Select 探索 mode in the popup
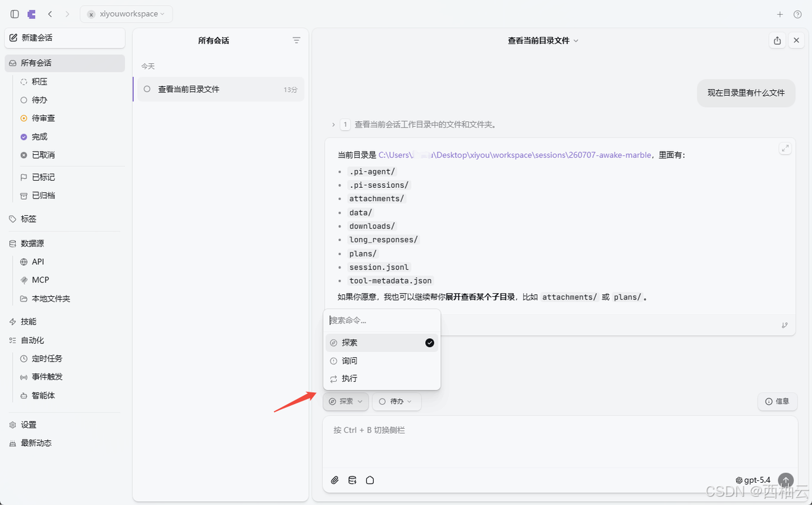Image resolution: width=812 pixels, height=505 pixels. 382,343
